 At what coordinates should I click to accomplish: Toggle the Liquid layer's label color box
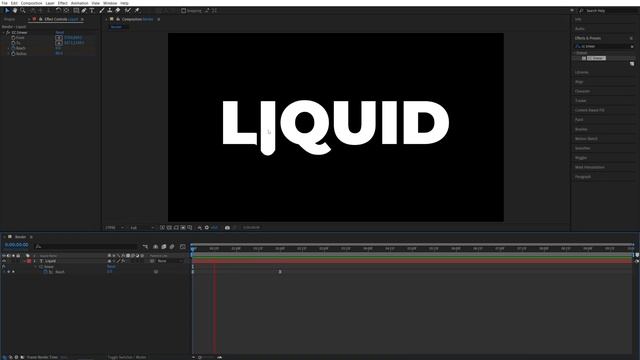tap(29, 261)
